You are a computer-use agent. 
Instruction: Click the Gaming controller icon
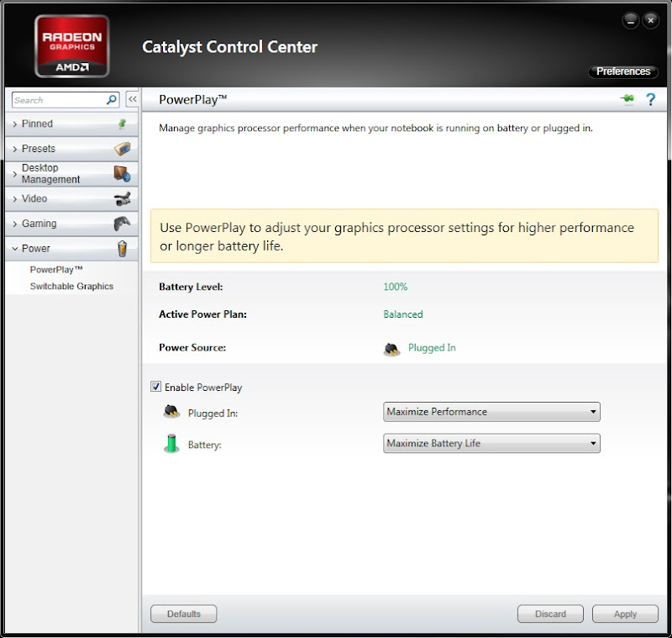[x=122, y=224]
